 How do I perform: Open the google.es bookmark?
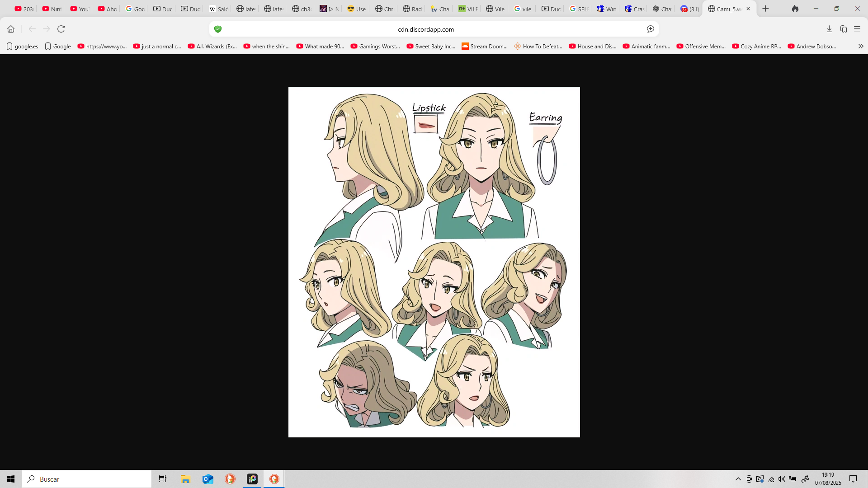pos(22,46)
